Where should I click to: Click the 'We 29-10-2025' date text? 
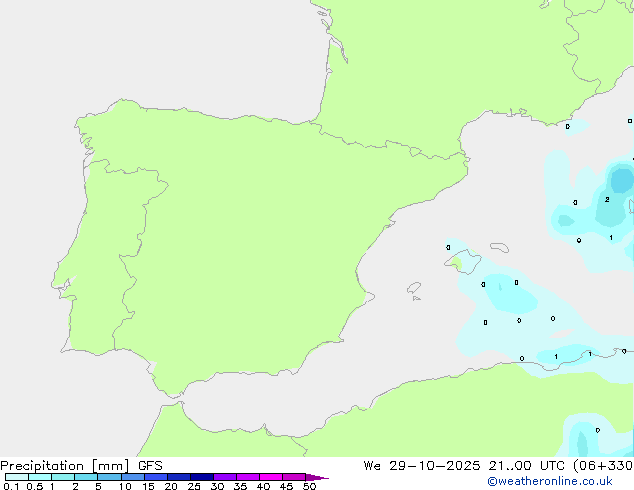click(x=422, y=466)
